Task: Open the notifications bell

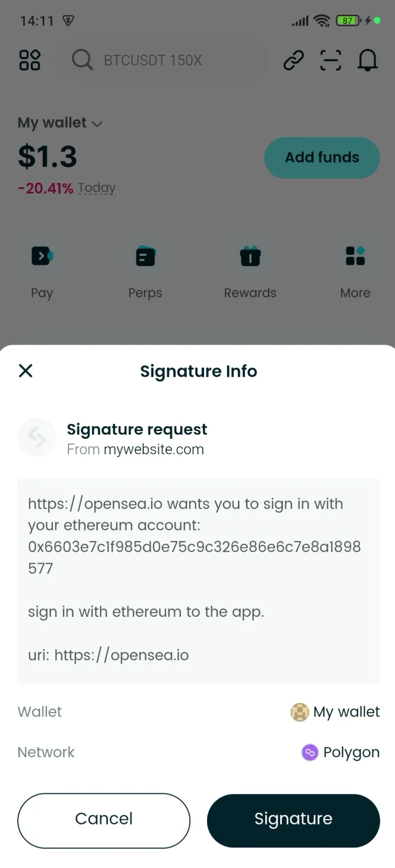Action: coord(368,60)
